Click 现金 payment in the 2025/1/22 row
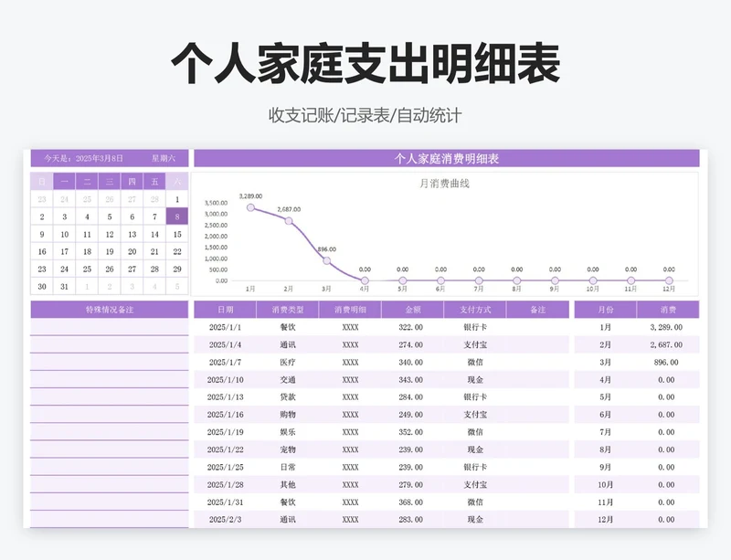This screenshot has height=560, width=731. [x=475, y=449]
